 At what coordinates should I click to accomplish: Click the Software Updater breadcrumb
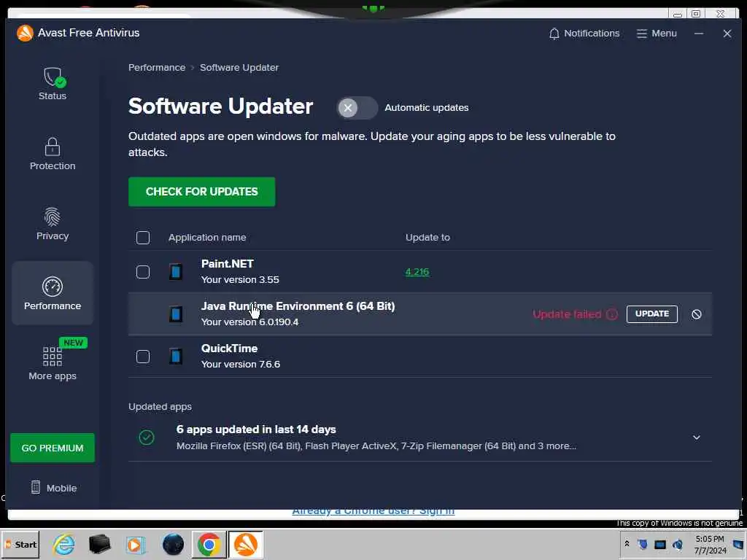[x=239, y=68]
